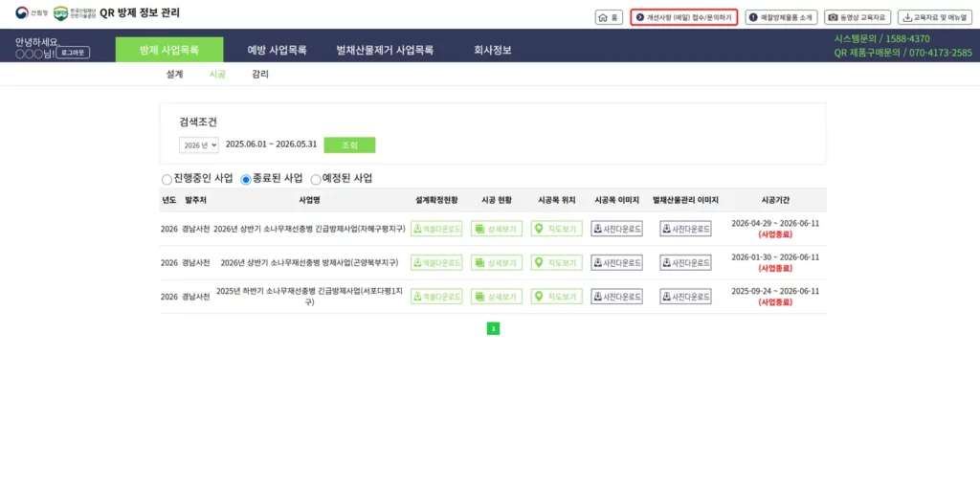Image resolution: width=980 pixels, height=489 pixels.
Task: View 지도보기 map for 자혜구평지구
Action: tap(556, 229)
